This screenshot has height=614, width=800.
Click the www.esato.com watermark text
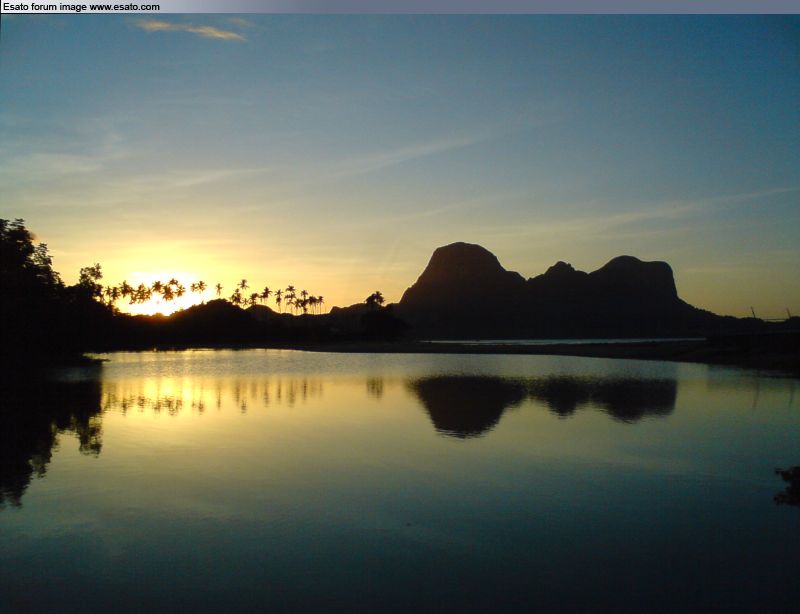coord(124,7)
